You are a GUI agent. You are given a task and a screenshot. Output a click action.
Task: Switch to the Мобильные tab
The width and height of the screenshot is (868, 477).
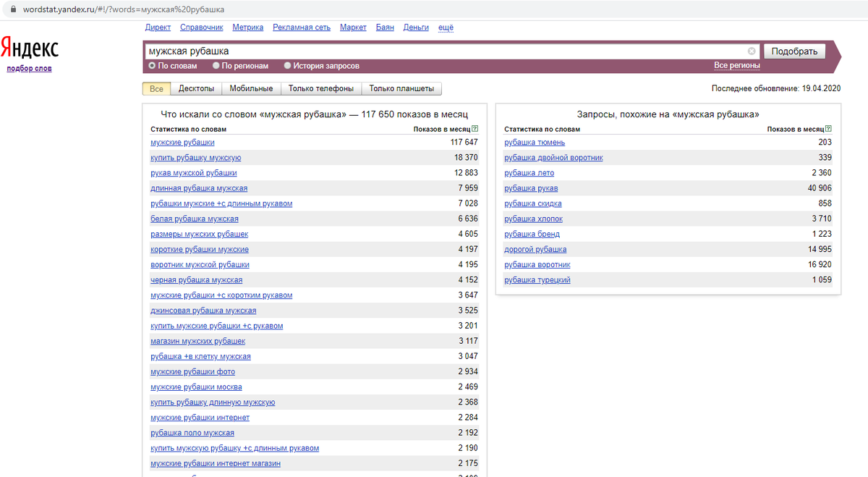[251, 89]
